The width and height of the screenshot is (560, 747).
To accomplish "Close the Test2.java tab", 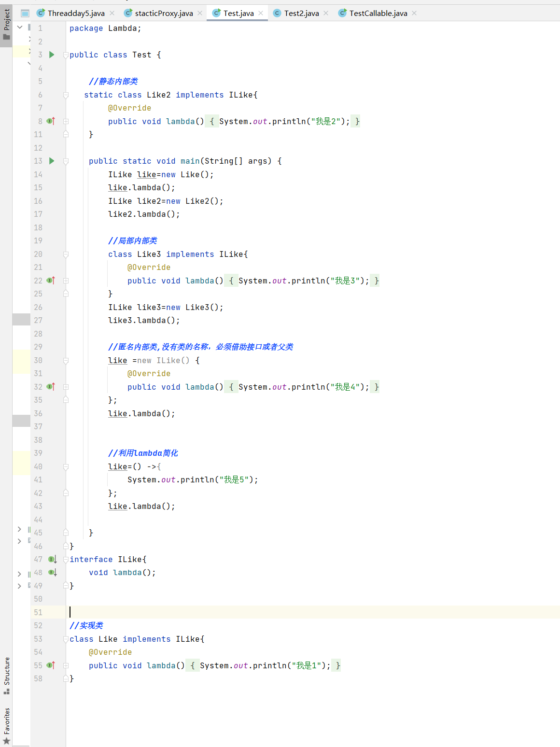I will [326, 13].
